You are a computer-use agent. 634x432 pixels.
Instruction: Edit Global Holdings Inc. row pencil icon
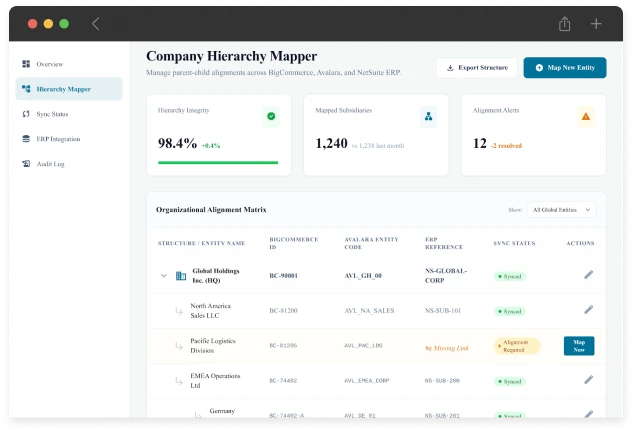point(589,275)
